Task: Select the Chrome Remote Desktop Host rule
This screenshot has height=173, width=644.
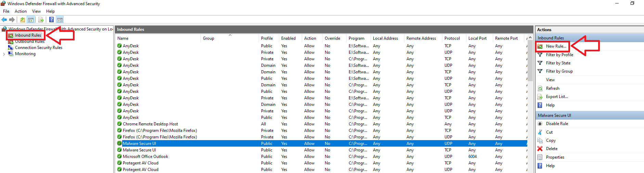Action: click(x=322, y=124)
